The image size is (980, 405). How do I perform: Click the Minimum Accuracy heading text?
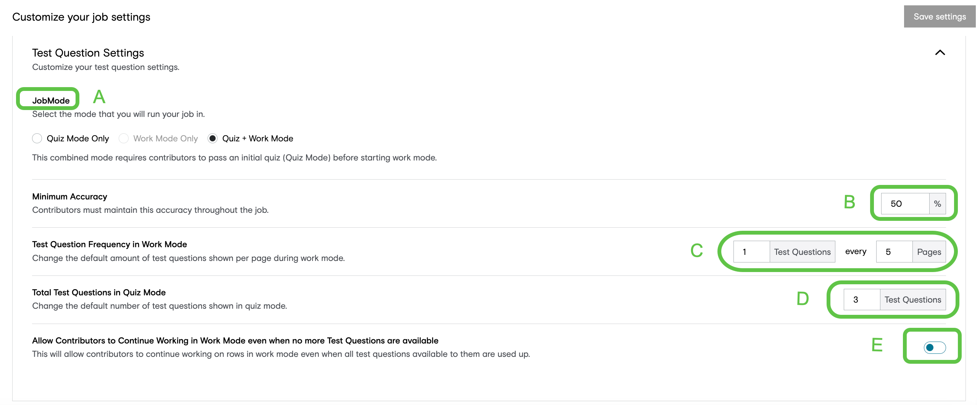coord(69,196)
